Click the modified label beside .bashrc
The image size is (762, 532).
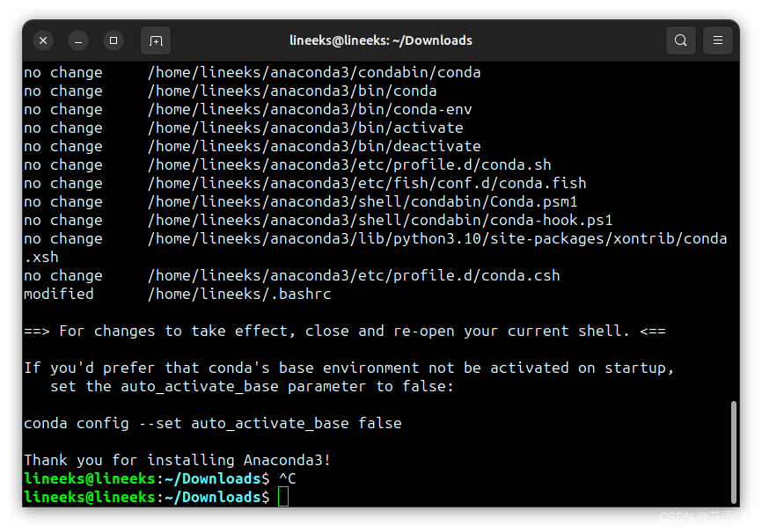tap(59, 294)
